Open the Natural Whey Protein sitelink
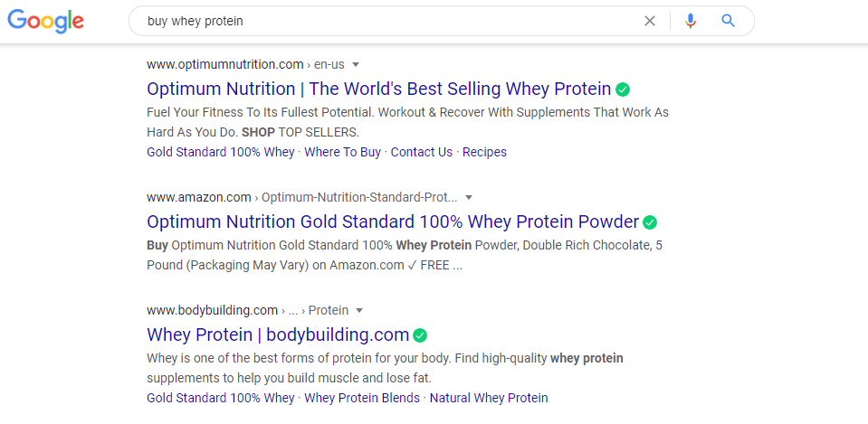Image resolution: width=868 pixels, height=424 pixels. [x=489, y=398]
